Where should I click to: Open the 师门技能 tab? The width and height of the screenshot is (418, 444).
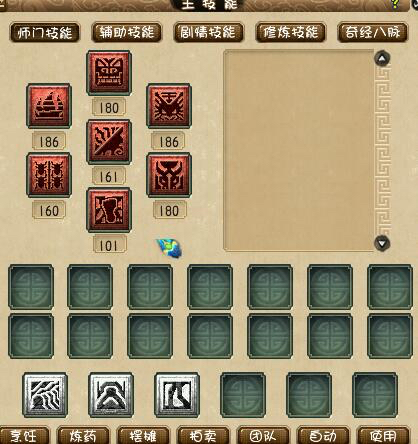coord(45,33)
